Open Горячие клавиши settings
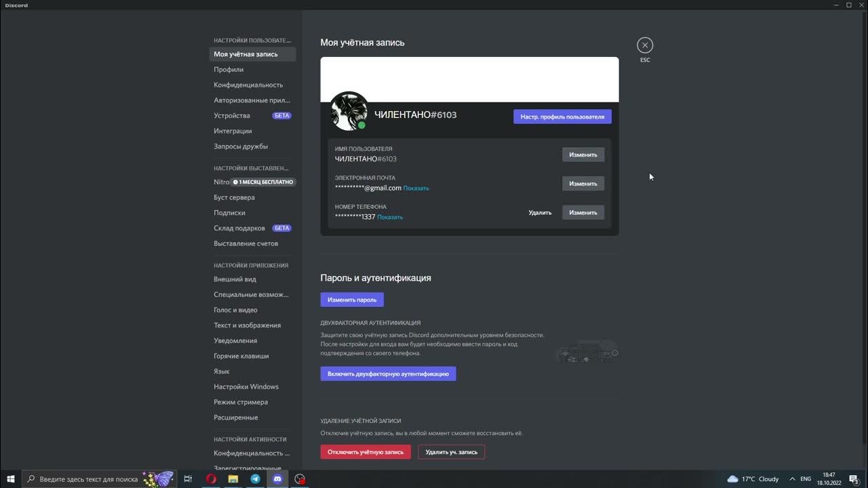Image resolution: width=868 pixels, height=488 pixels. (x=252, y=356)
